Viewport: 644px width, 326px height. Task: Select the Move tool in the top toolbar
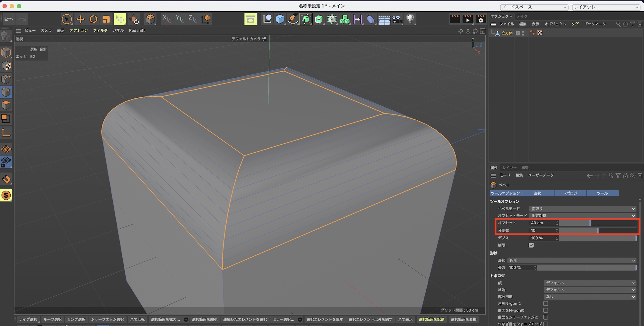pos(80,19)
